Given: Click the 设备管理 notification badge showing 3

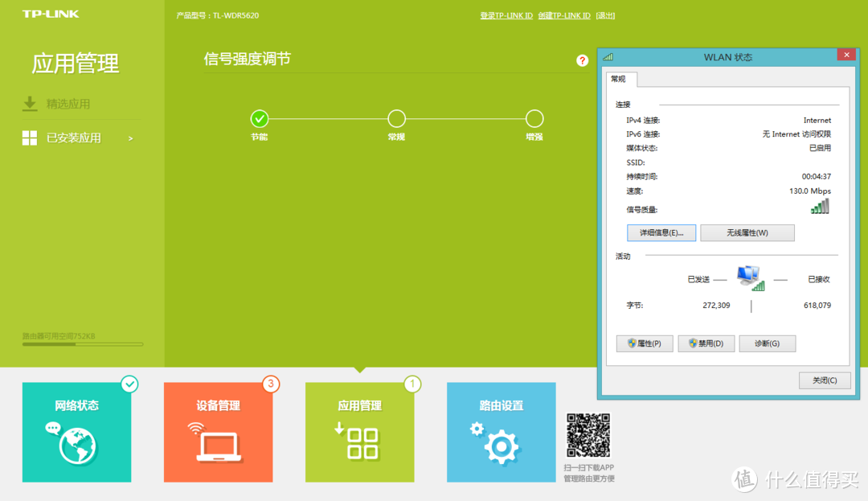Looking at the screenshot, I should 271,384.
